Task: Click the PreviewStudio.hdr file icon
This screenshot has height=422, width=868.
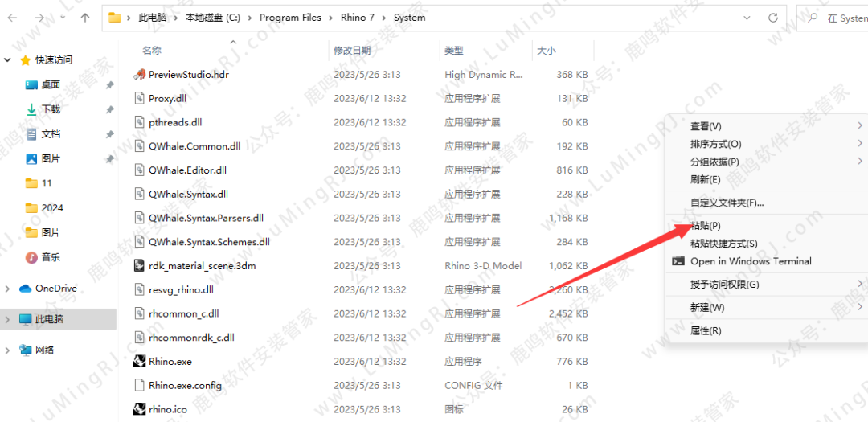Action: (139, 75)
